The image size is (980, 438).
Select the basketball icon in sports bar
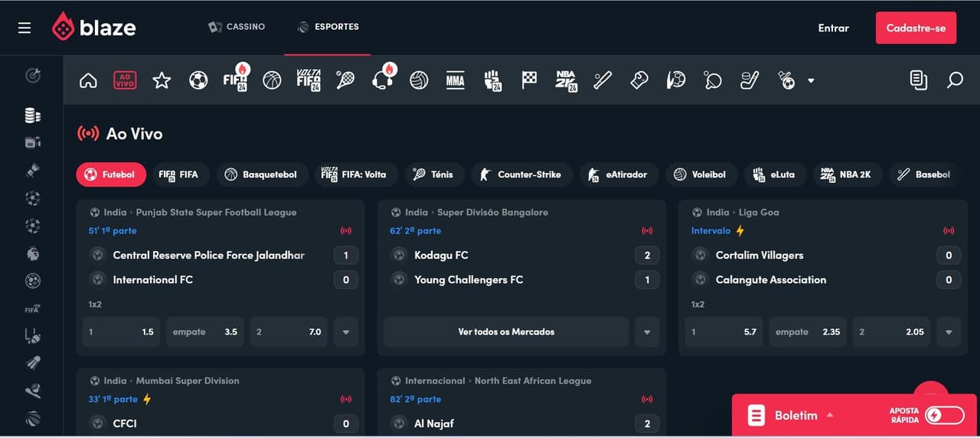272,80
